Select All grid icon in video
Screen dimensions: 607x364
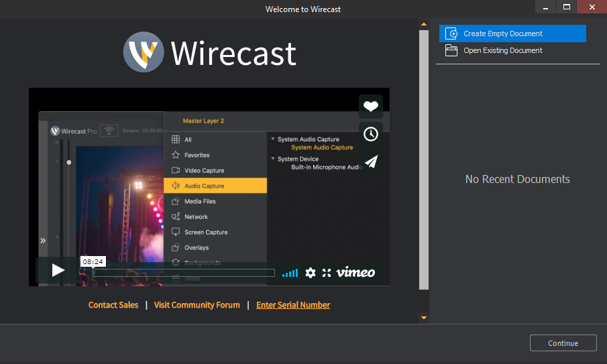pyautogui.click(x=176, y=139)
